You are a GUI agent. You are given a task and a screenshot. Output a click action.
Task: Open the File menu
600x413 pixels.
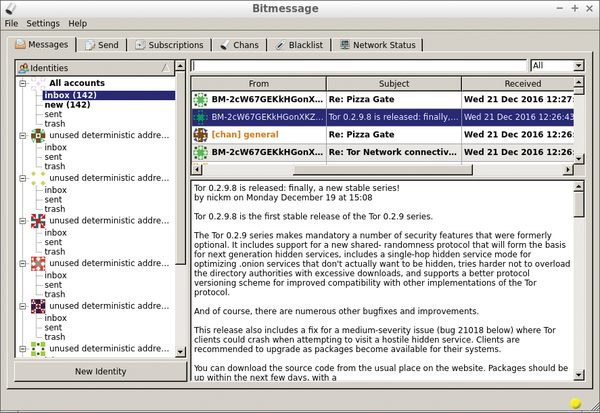pos(11,24)
